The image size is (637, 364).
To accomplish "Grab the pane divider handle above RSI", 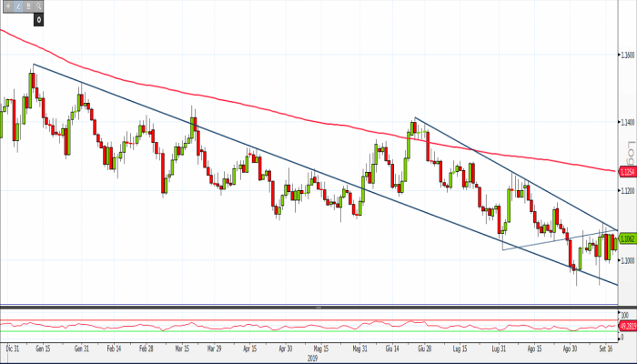I will [x=318, y=308].
